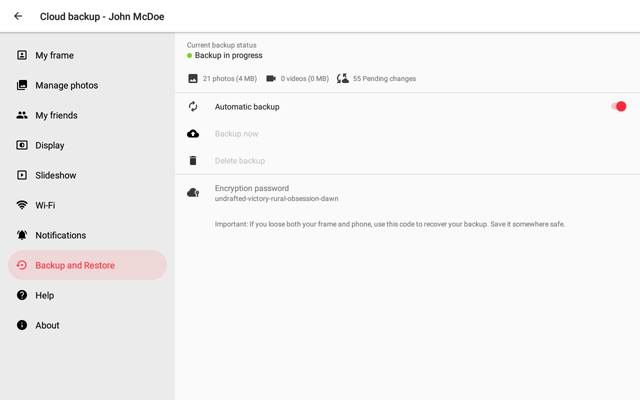Click the Automatic backup sync arrows icon
This screenshot has width=640, height=400.
coord(193,107)
